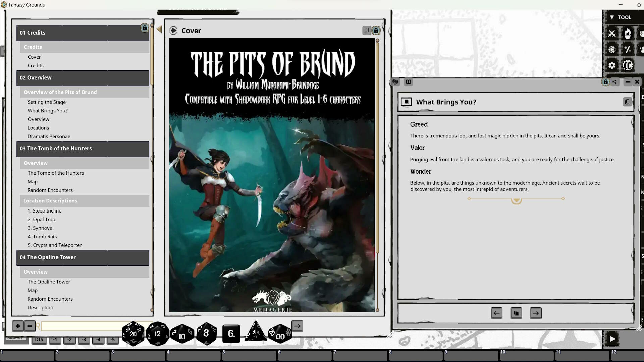Roll the d20 die
This screenshot has width=644, height=362.
(x=133, y=334)
